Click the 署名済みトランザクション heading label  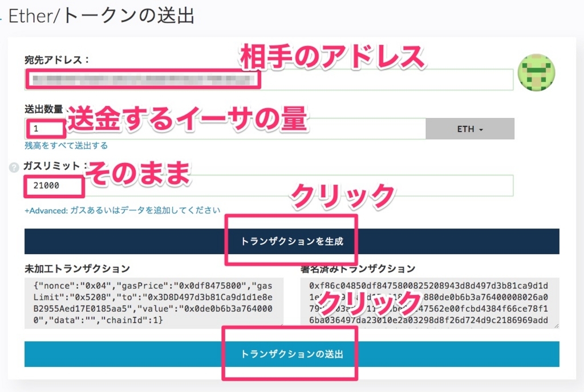358,268
